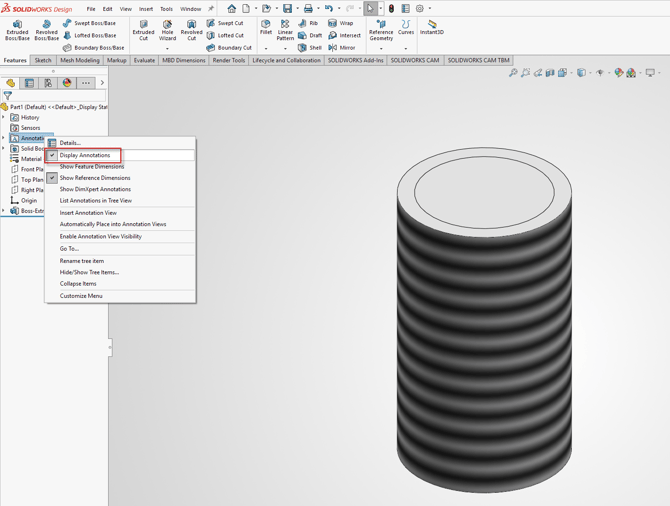Select the Extruded Boss/Base tool

(17, 30)
